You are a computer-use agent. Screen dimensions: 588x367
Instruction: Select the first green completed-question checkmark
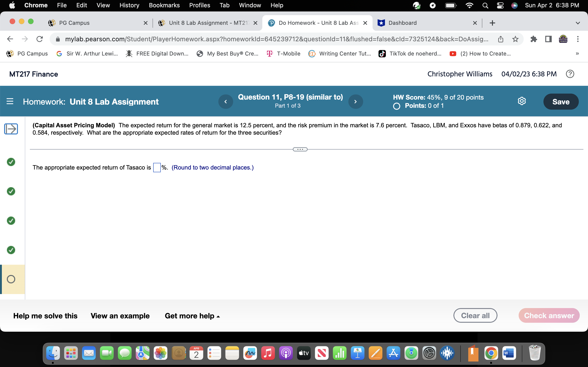[x=11, y=162]
